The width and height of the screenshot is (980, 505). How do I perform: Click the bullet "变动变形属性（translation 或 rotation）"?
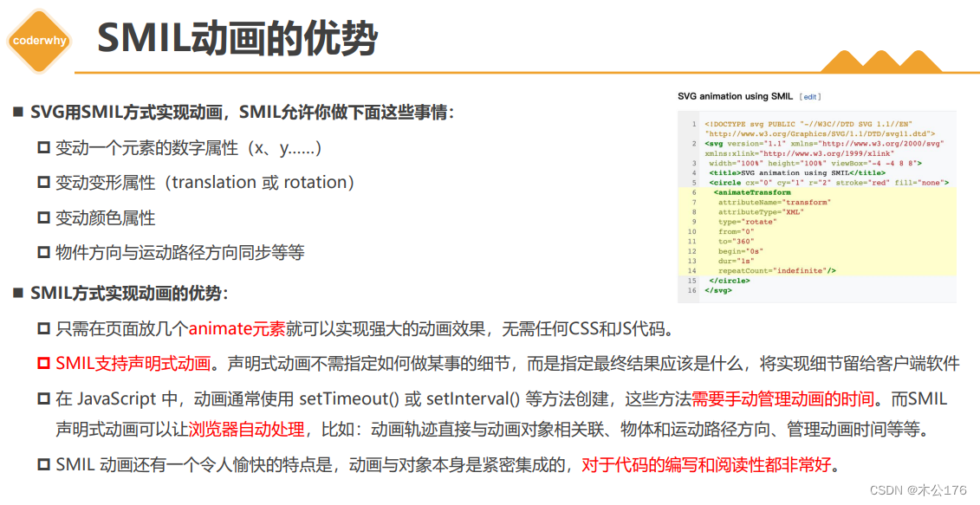click(x=205, y=183)
